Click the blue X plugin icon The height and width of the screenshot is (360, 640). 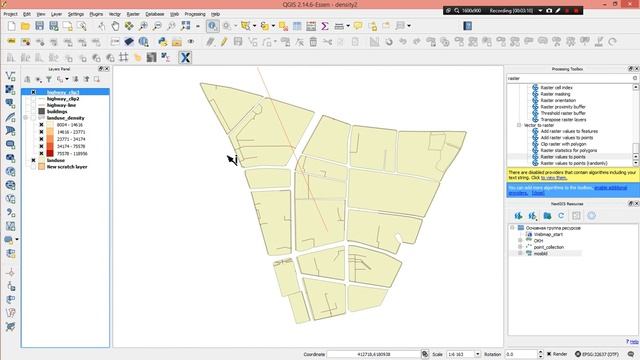point(185,58)
